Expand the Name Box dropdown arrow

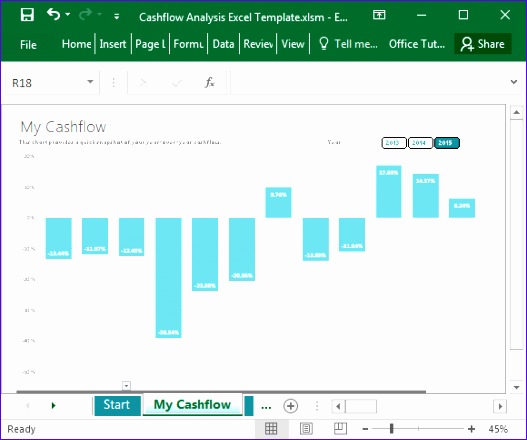tap(90, 82)
